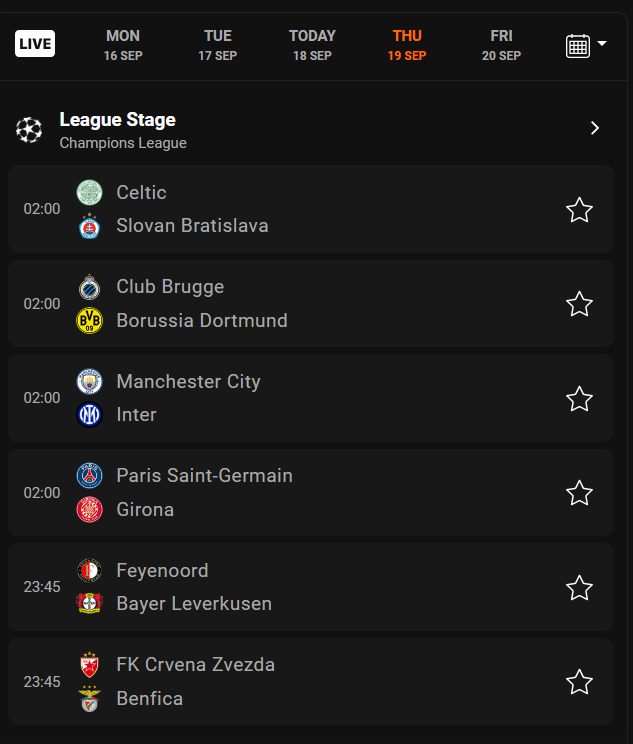This screenshot has height=744, width=633.
Task: Click the Benfica club crest icon
Action: (90, 699)
